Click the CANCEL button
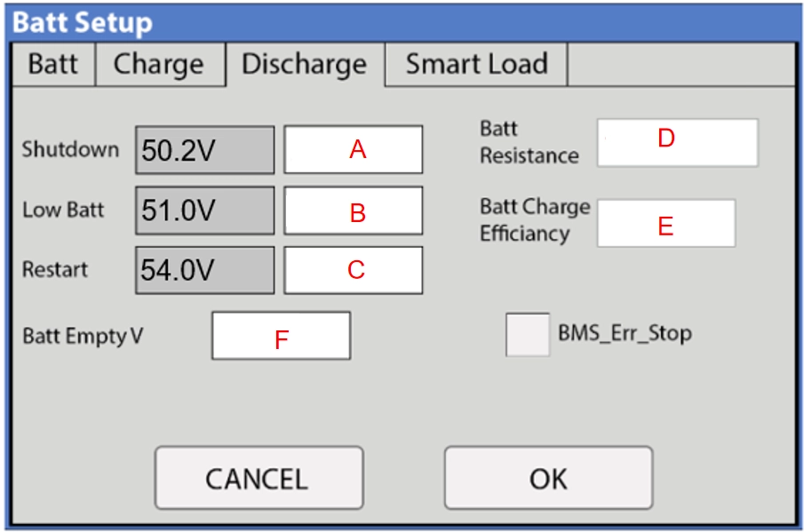The height and width of the screenshot is (532, 804). pyautogui.click(x=259, y=478)
